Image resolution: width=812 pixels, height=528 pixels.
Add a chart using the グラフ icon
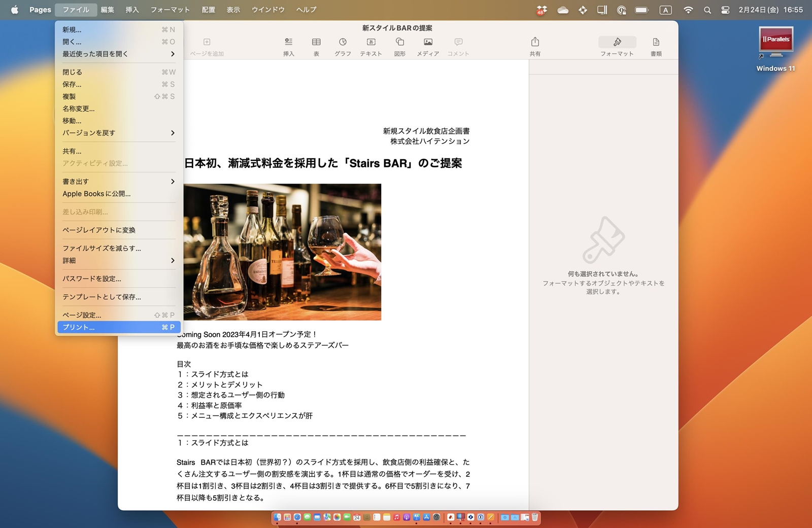pyautogui.click(x=343, y=46)
